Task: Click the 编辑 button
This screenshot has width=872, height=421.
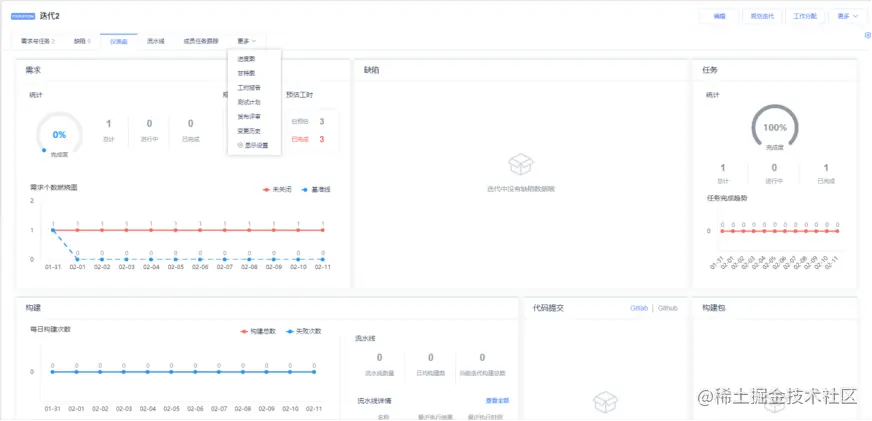Action: coord(719,16)
